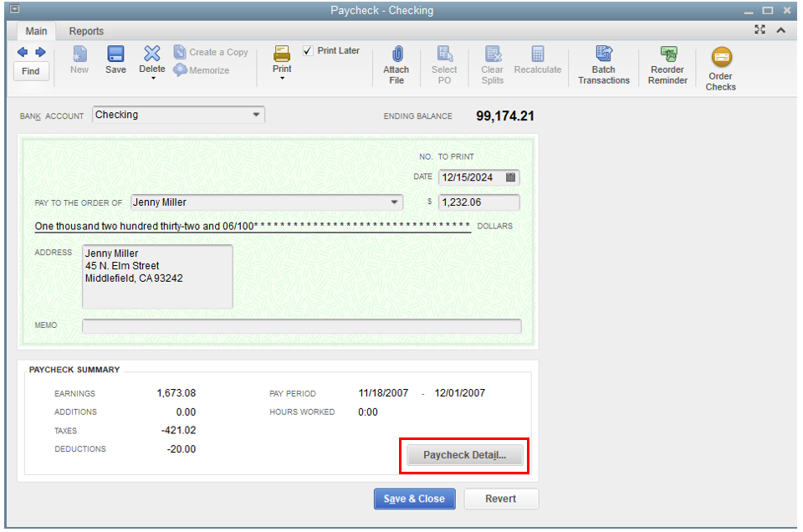Screen dimensions: 803x532
Task: Click the Save icon in toolbar
Action: 115,55
